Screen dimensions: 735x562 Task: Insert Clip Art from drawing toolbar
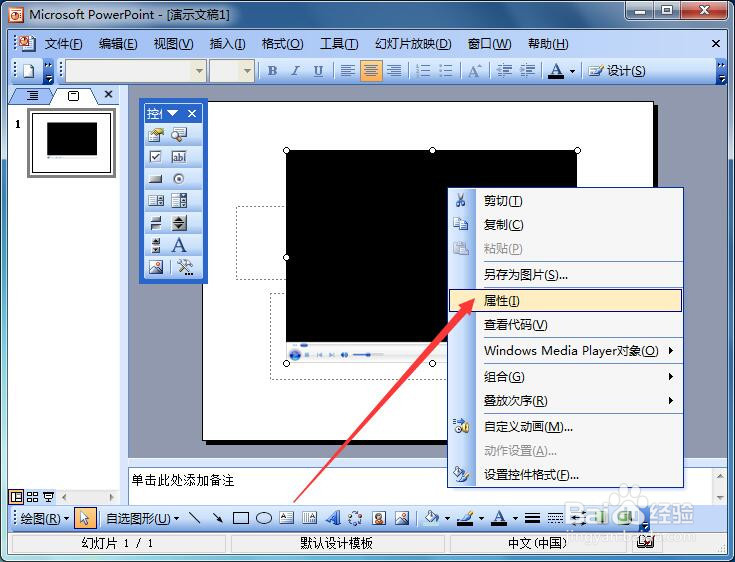click(x=379, y=518)
